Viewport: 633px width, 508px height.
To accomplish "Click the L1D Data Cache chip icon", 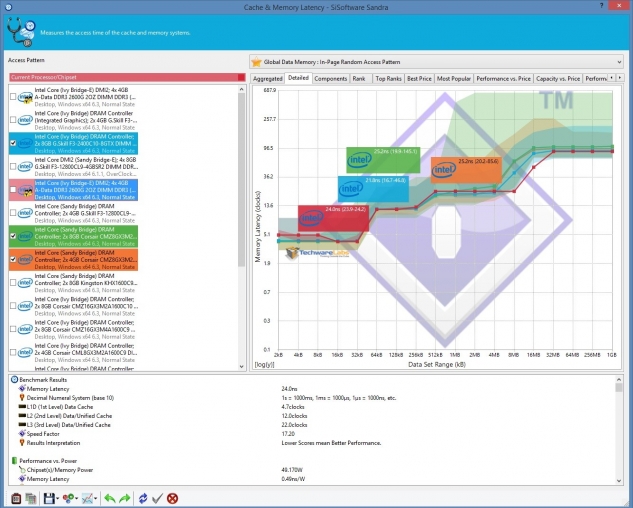I will [22, 407].
